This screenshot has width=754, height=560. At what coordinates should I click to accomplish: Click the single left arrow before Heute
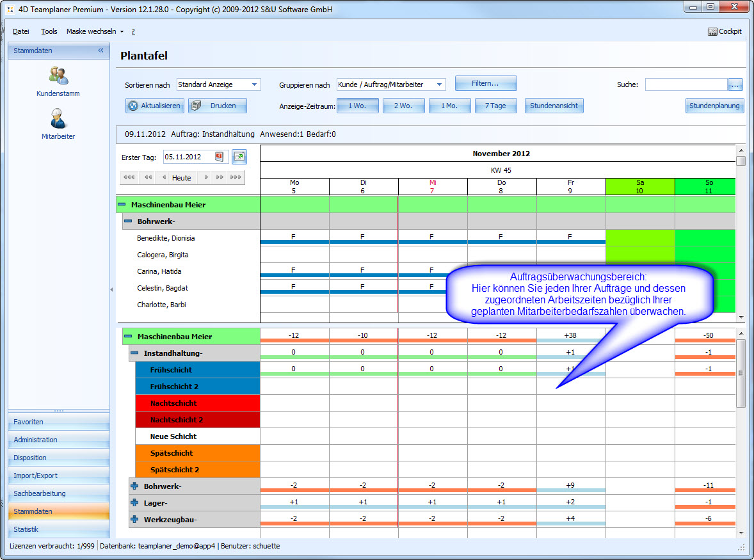point(164,177)
